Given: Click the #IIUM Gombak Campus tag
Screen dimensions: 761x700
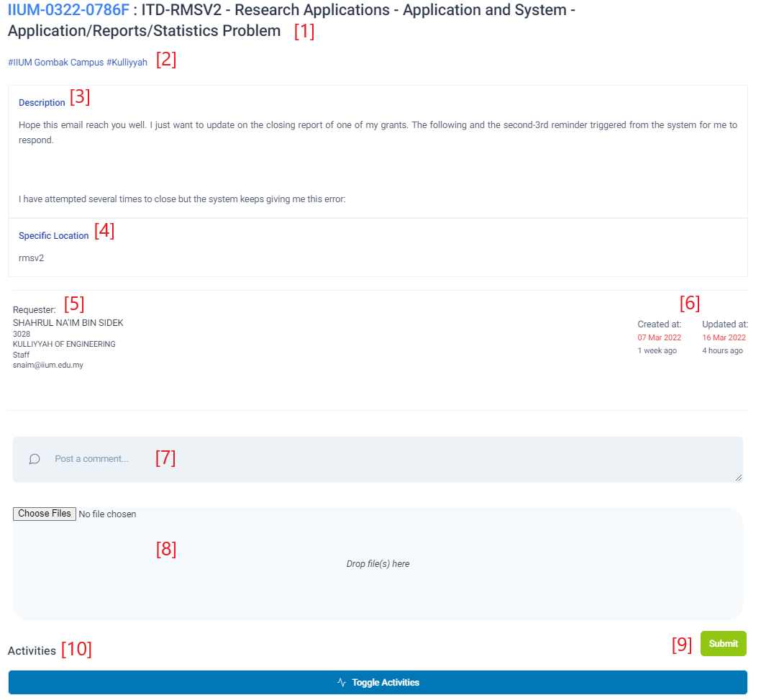Looking at the screenshot, I should click(56, 63).
